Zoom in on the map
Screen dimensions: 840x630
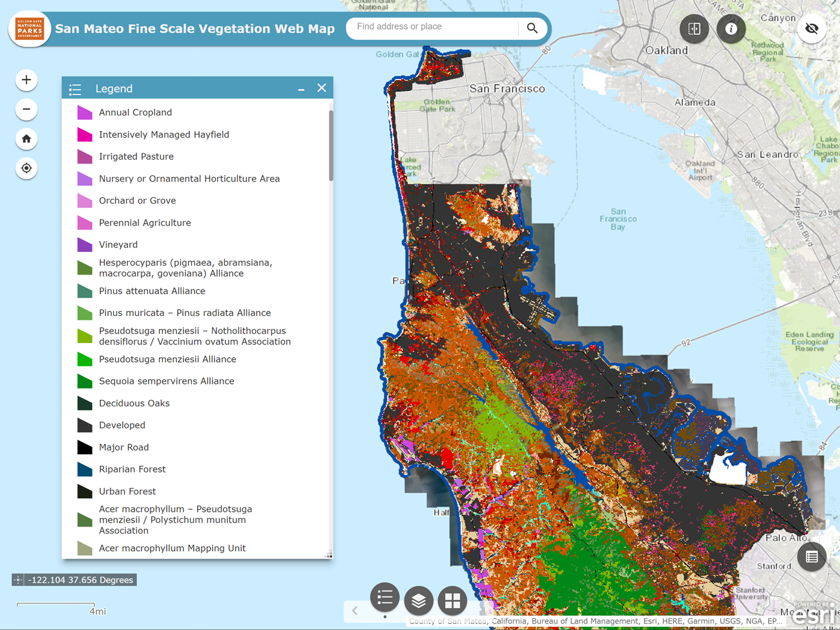point(26,79)
